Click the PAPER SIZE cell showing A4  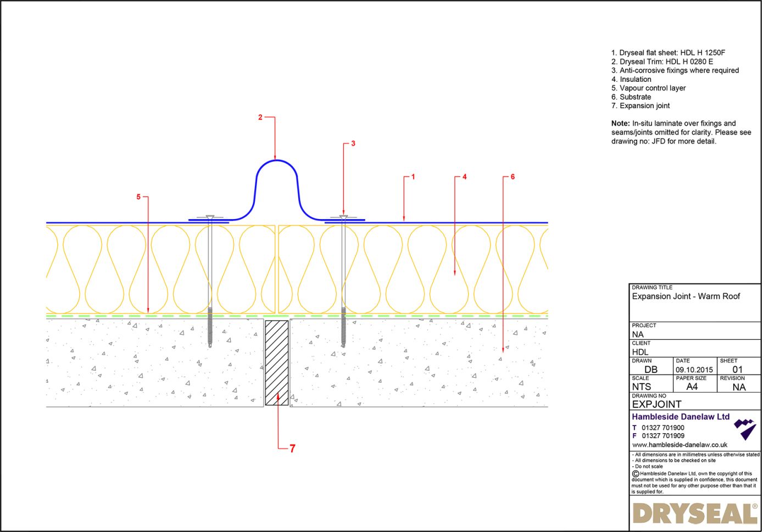coord(692,387)
